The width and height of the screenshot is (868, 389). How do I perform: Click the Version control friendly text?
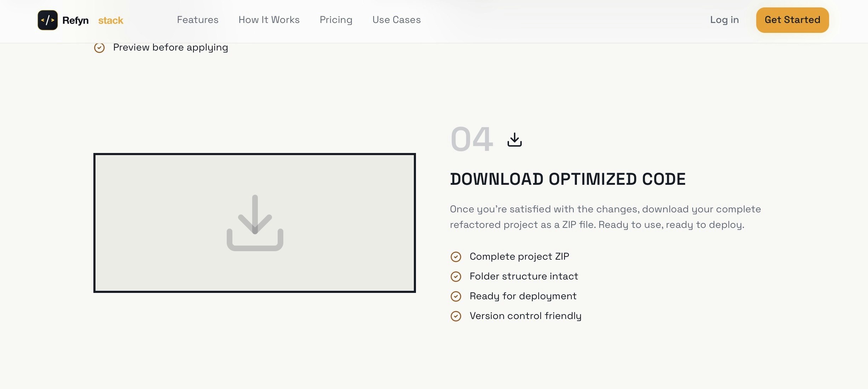click(525, 316)
